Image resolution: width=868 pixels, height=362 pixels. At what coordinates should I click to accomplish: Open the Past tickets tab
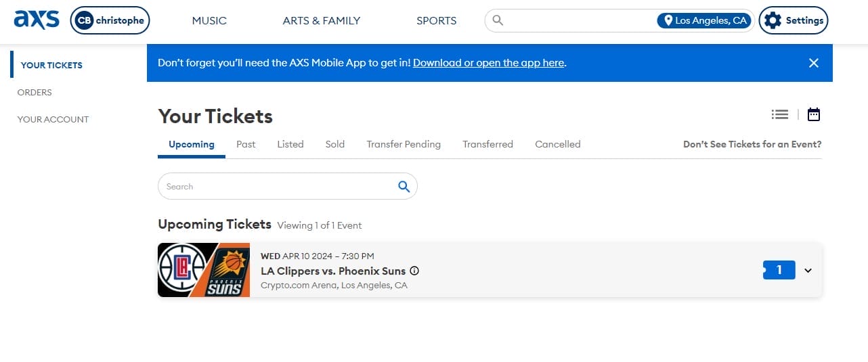coord(246,144)
